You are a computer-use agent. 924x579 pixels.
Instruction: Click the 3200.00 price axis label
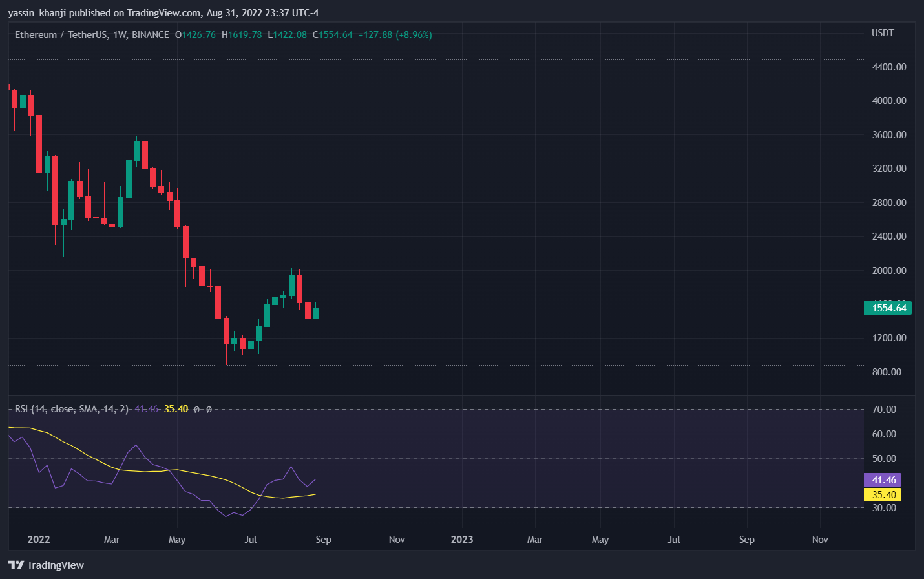click(889, 169)
